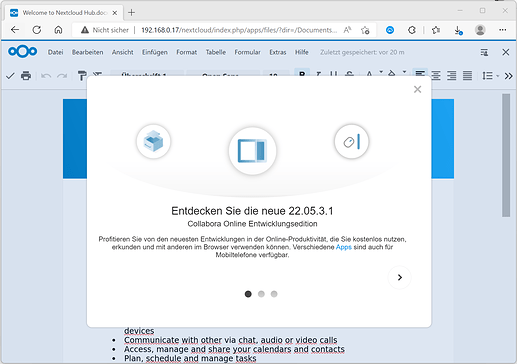Open the Formular menu
517x364 pixels.
click(x=247, y=52)
